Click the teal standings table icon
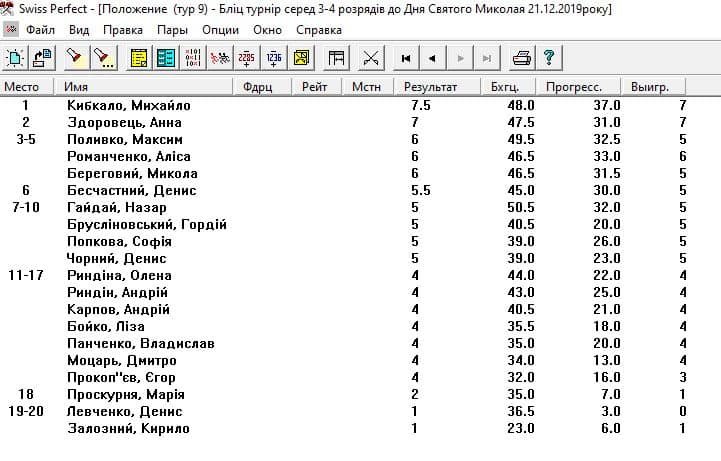Viewport: 721px width, 461px height. click(166, 58)
